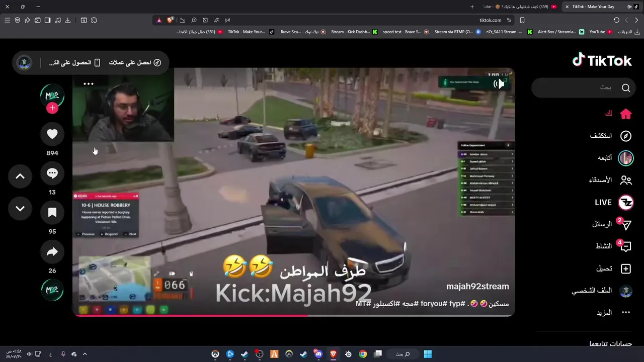Click the taskbar search box
Image resolution: width=644 pixels, height=362 pixels.
[402, 354]
